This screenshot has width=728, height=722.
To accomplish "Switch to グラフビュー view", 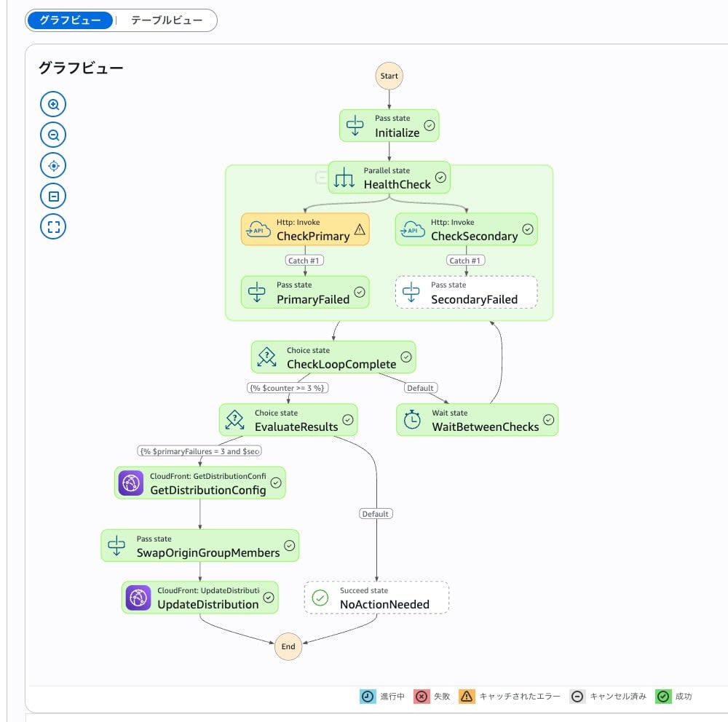I will pyautogui.click(x=70, y=20).
